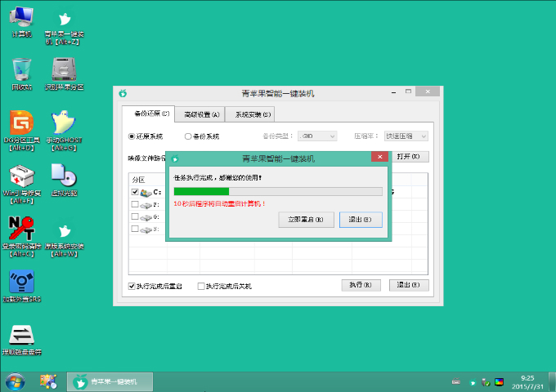Click the USB safely-remove tray icon
556x392 pixels.
(x=486, y=382)
